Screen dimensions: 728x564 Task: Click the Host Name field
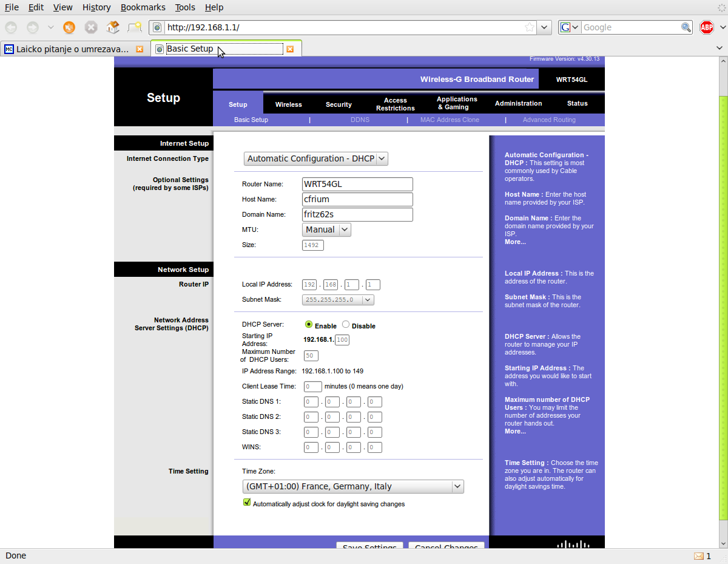pos(357,199)
